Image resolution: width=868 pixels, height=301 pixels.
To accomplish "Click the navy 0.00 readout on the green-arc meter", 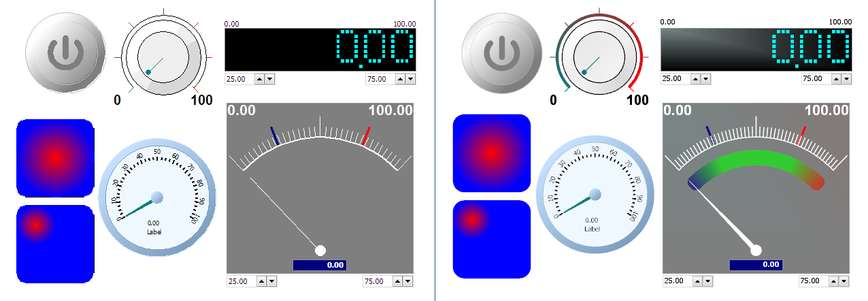I will (x=756, y=265).
